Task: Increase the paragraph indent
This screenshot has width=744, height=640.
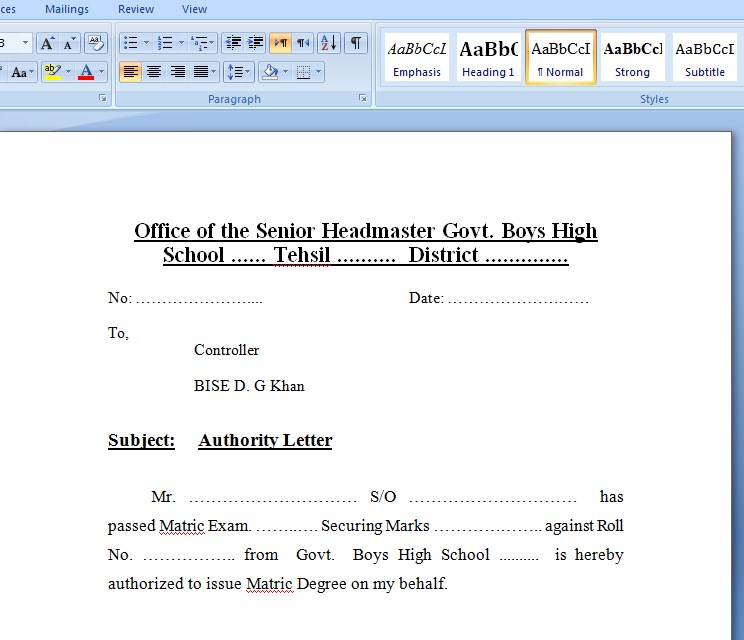Action: [256, 43]
